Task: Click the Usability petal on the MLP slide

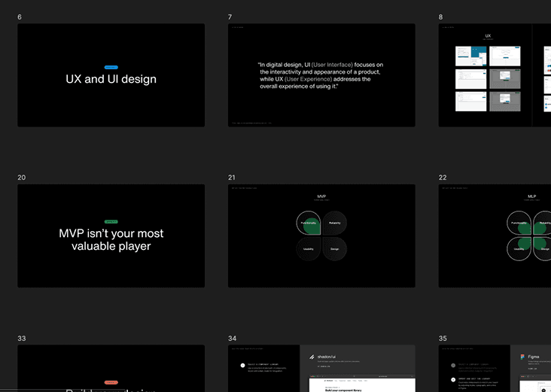Action: 519,249
